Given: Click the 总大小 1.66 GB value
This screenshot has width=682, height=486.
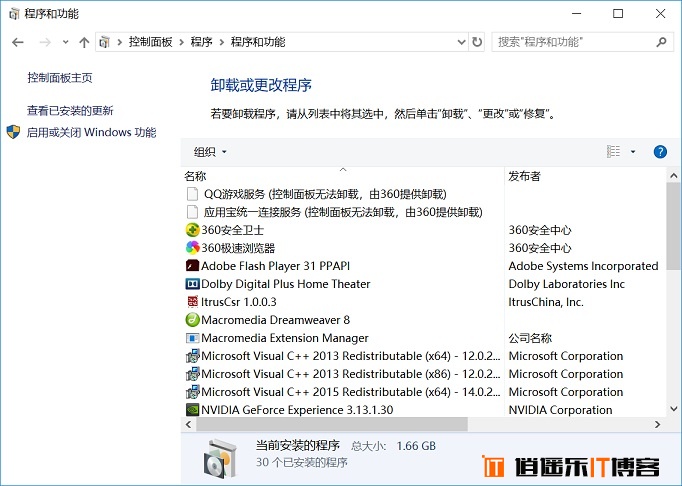Looking at the screenshot, I should point(416,446).
